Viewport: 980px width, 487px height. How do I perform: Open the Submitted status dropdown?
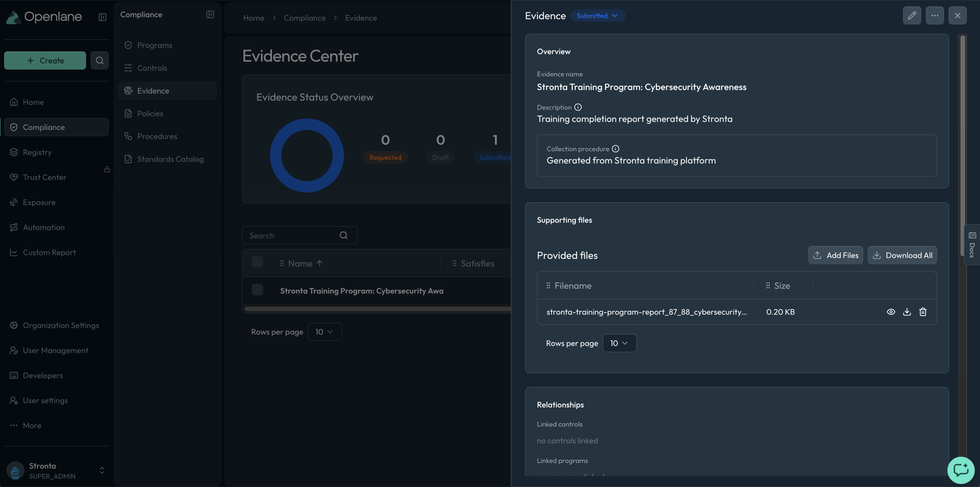click(598, 16)
